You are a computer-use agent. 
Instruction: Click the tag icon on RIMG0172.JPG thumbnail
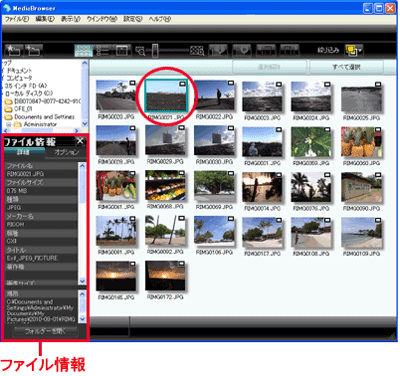(x=182, y=263)
